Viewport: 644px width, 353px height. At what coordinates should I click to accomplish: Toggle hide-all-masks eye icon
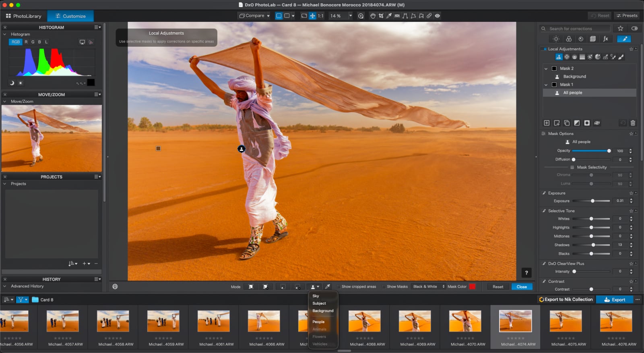click(597, 123)
